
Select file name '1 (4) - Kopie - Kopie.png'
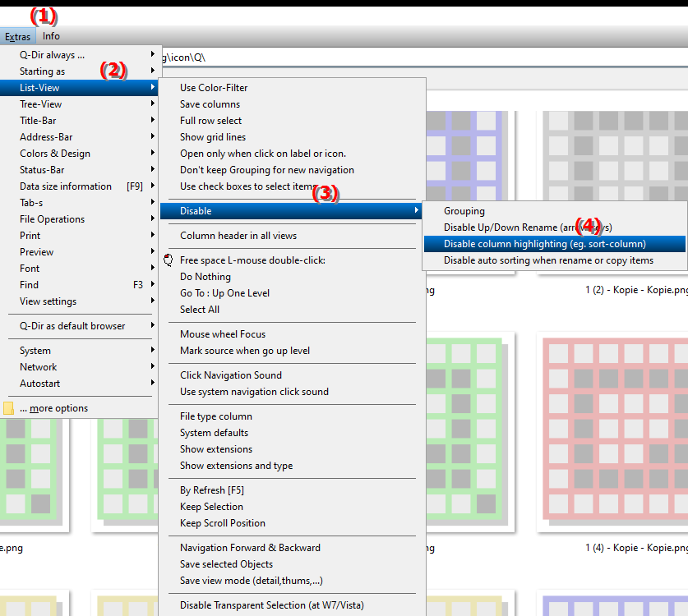pyautogui.click(x=636, y=548)
